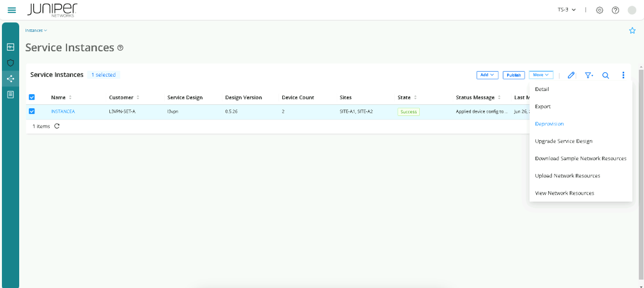Click the L3VPN-SET-A customer cell
Screen dimensions: 644x288
coord(122,111)
